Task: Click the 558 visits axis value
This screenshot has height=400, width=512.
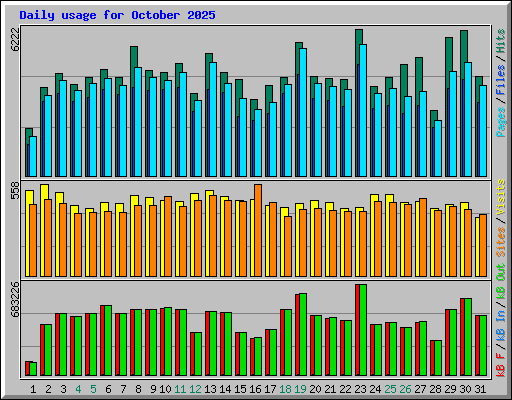Action: (15, 190)
